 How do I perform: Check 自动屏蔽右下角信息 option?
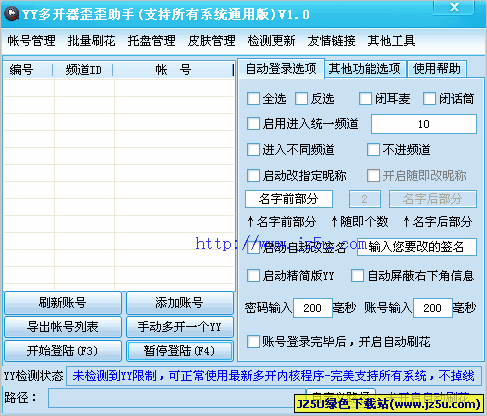(357, 276)
